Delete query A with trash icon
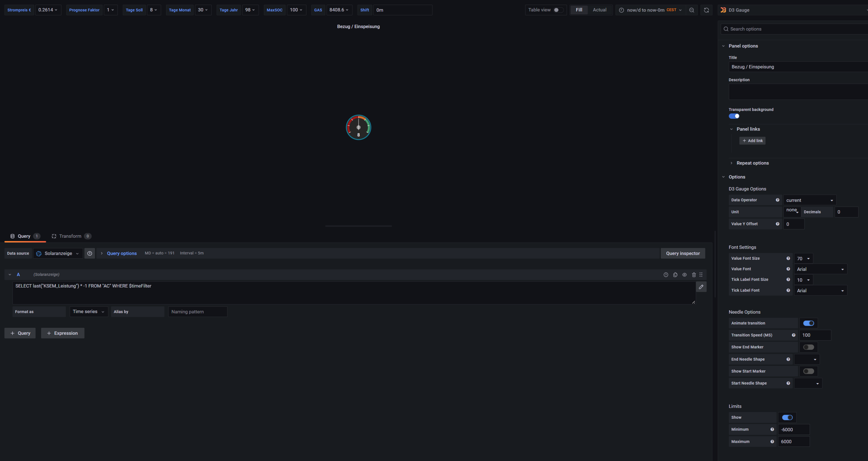Screen dimensions: 868x461 pyautogui.click(x=694, y=275)
